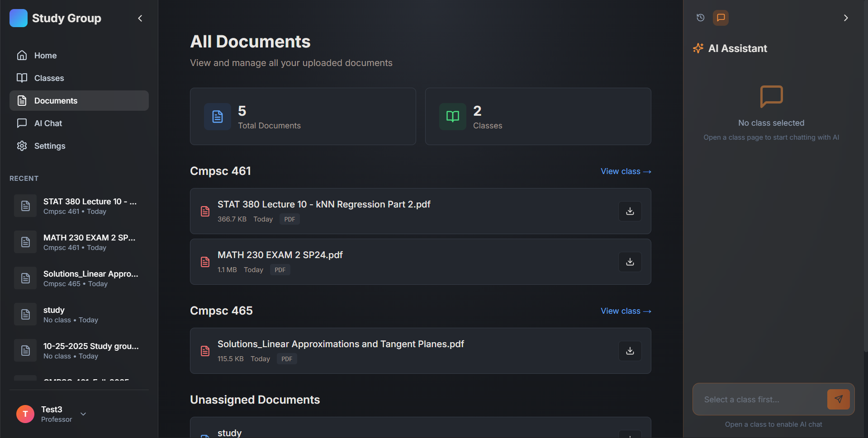Go to Classes in sidebar

79,78
